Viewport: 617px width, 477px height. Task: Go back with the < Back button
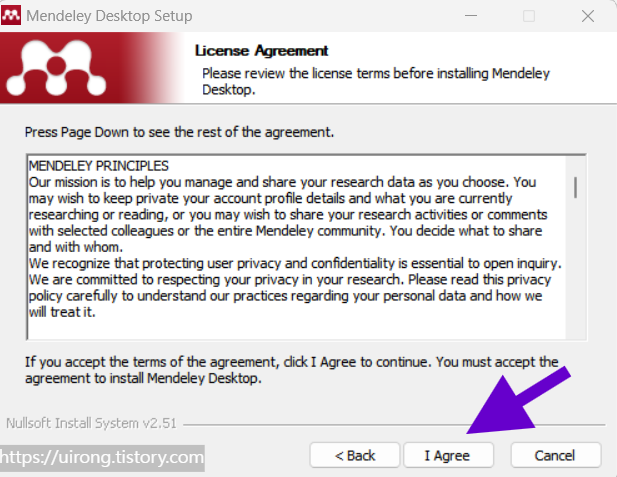355,455
